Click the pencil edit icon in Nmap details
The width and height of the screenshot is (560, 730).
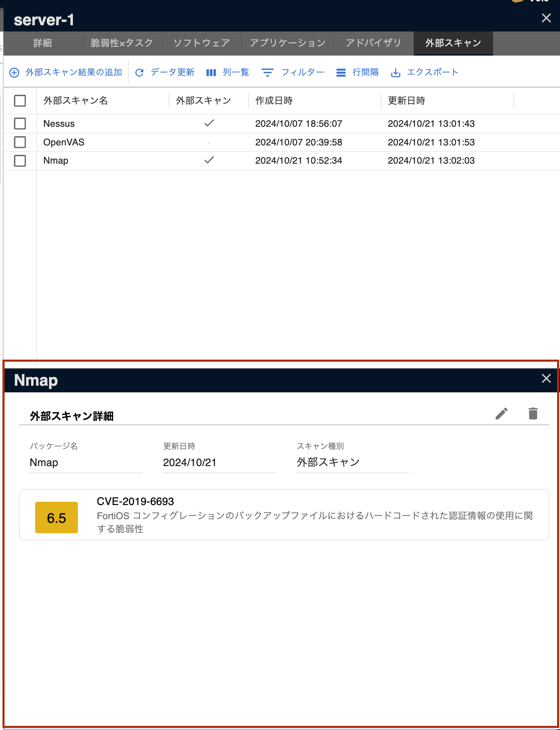(502, 413)
